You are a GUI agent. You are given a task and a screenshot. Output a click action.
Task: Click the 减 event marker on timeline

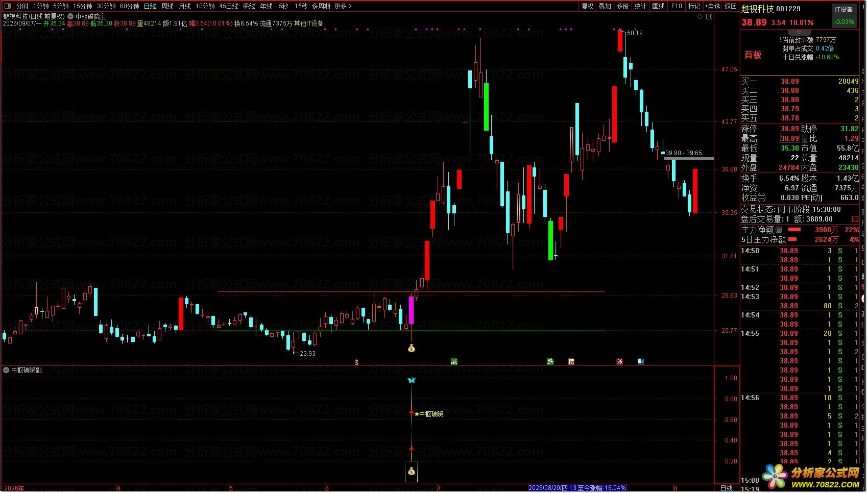tap(454, 361)
